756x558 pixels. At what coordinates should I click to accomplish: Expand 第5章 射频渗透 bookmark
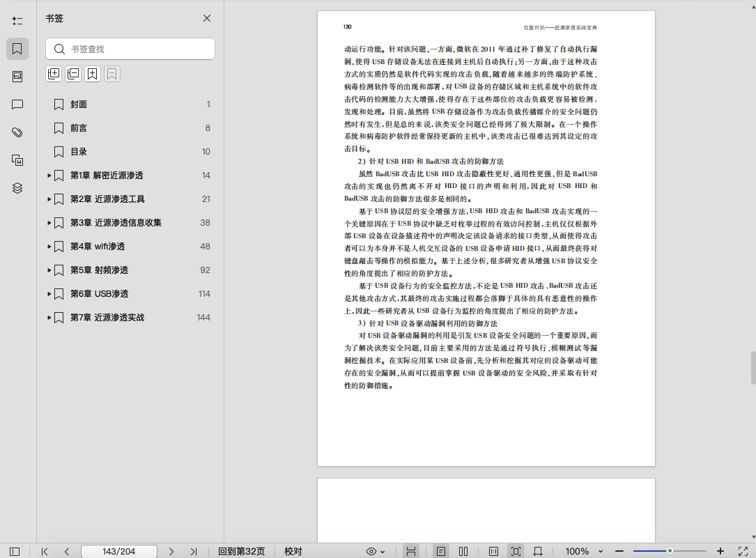coord(49,270)
